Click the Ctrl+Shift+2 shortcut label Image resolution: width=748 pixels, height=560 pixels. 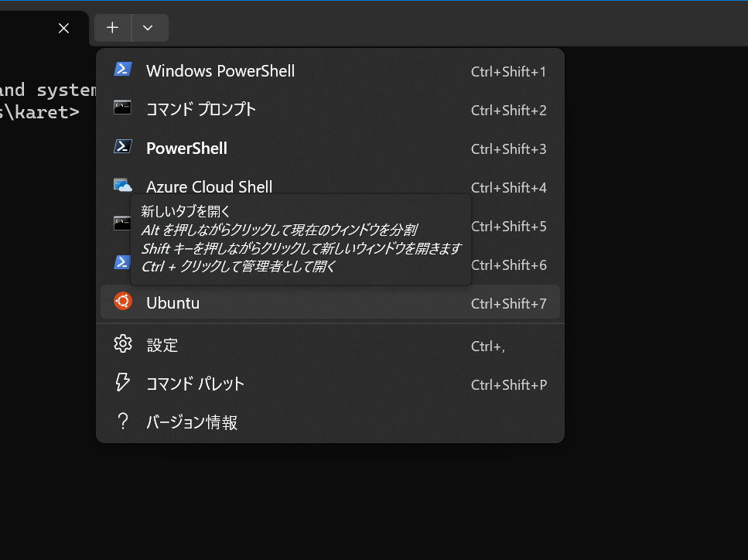[508, 110]
